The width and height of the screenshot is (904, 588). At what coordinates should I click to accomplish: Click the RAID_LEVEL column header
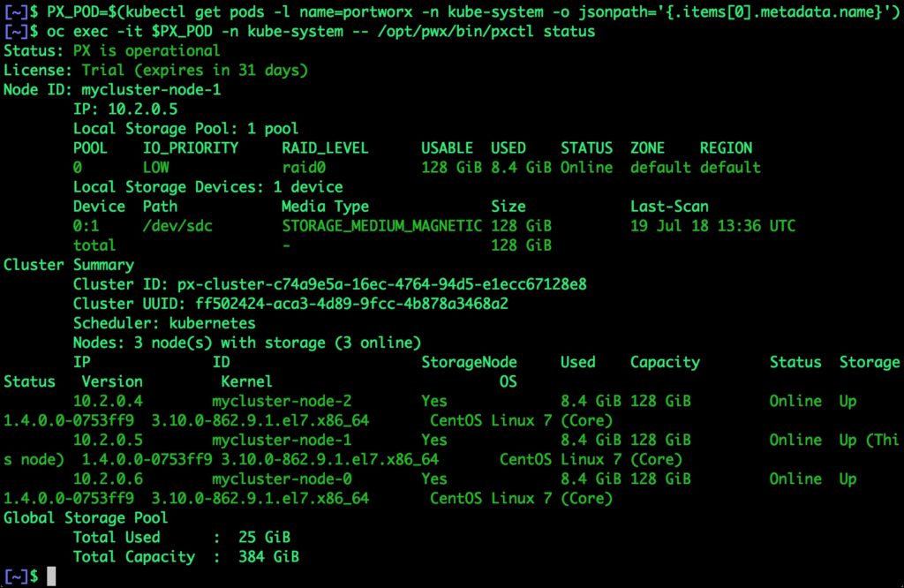(x=325, y=148)
